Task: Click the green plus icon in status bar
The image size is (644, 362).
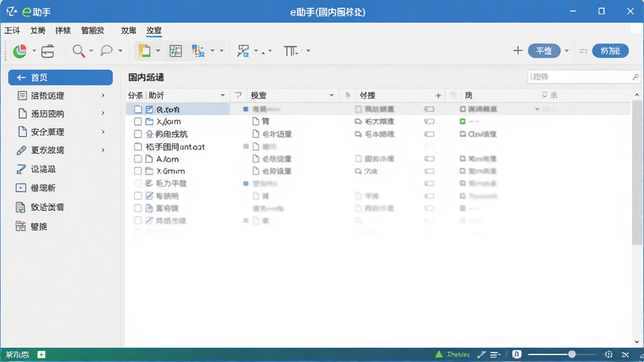Action: tap(42, 354)
